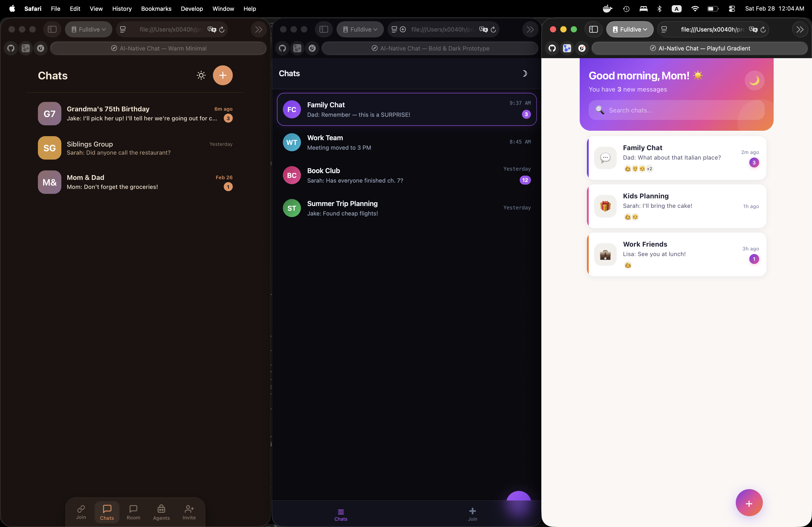Open the compass pinned tab icon
812x527 pixels.
click(41, 48)
